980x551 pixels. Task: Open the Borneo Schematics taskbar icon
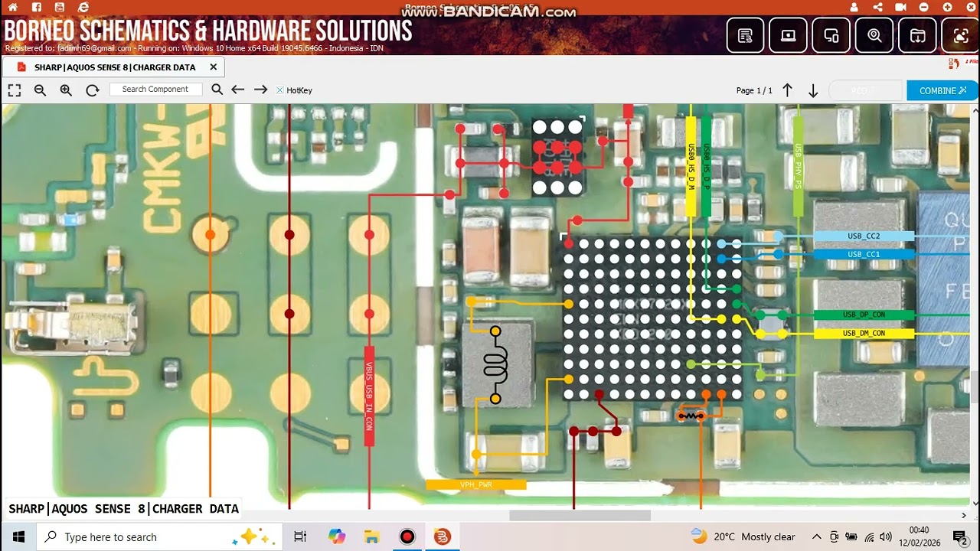443,536
